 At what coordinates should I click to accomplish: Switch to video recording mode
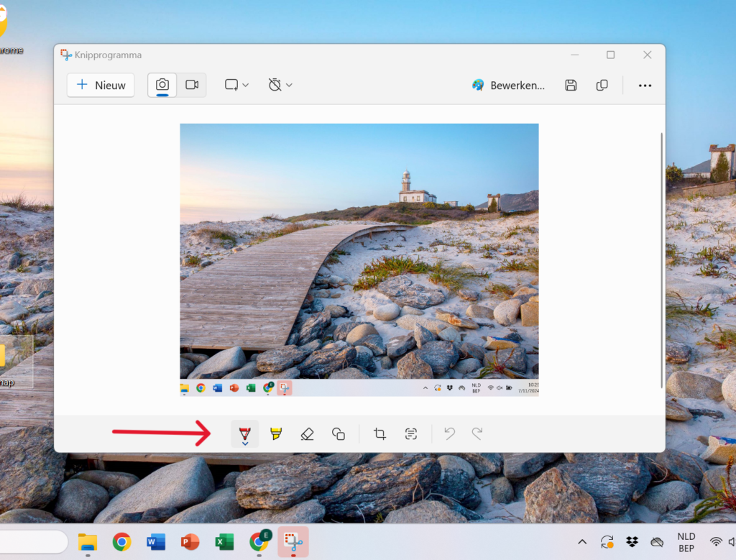(192, 85)
